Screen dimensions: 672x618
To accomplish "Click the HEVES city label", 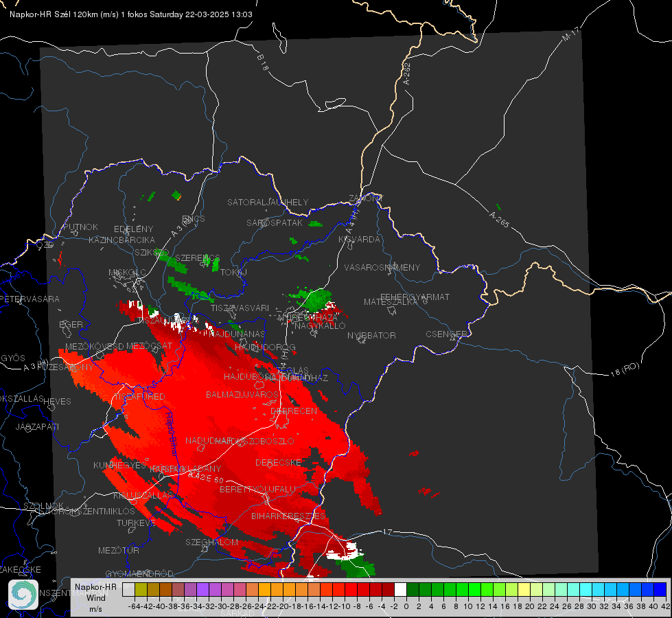I will click(x=58, y=402).
